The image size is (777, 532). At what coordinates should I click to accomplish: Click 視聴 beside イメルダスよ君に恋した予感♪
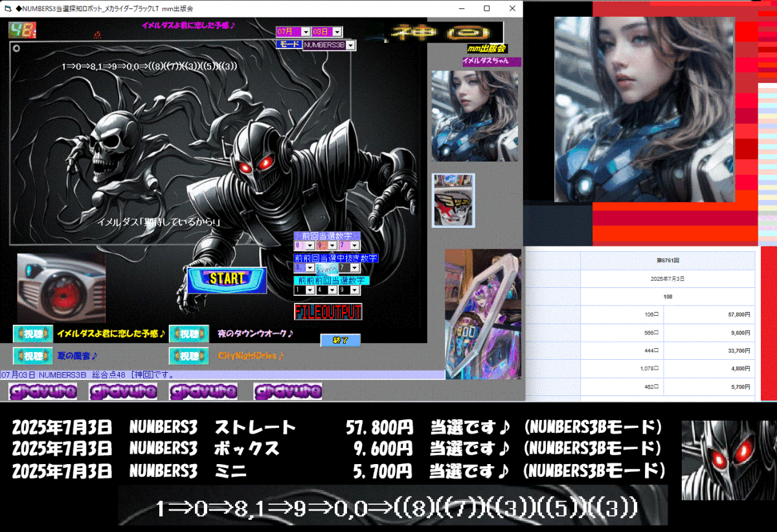33,334
